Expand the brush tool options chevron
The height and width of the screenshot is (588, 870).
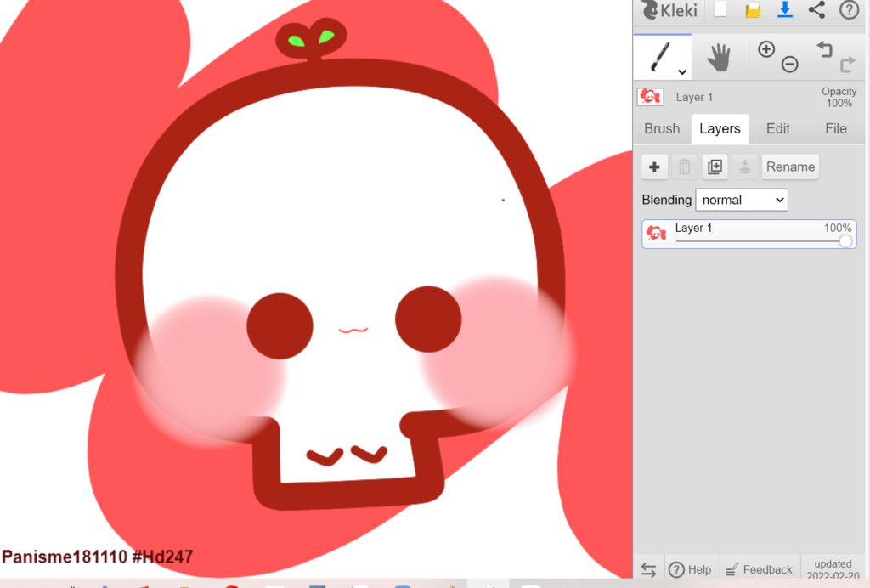(682, 71)
